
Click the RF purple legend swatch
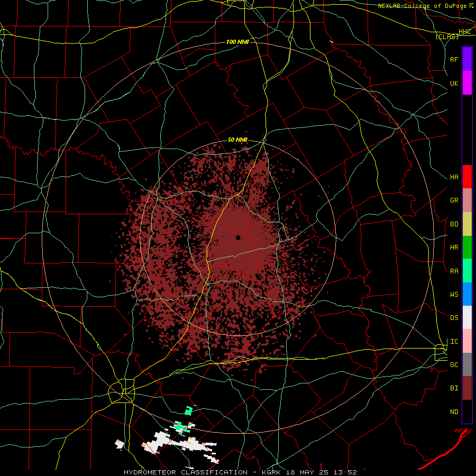467,59
